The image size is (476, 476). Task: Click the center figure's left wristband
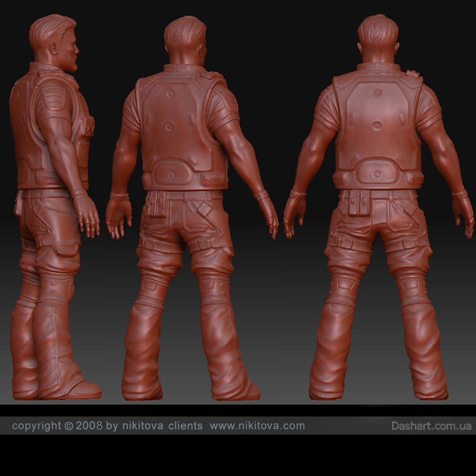click(x=119, y=196)
